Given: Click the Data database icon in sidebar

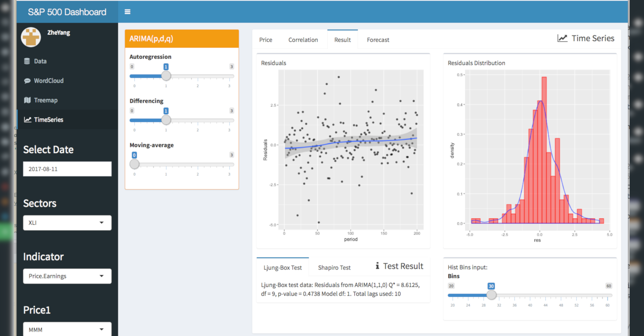Looking at the screenshot, I should [x=27, y=61].
